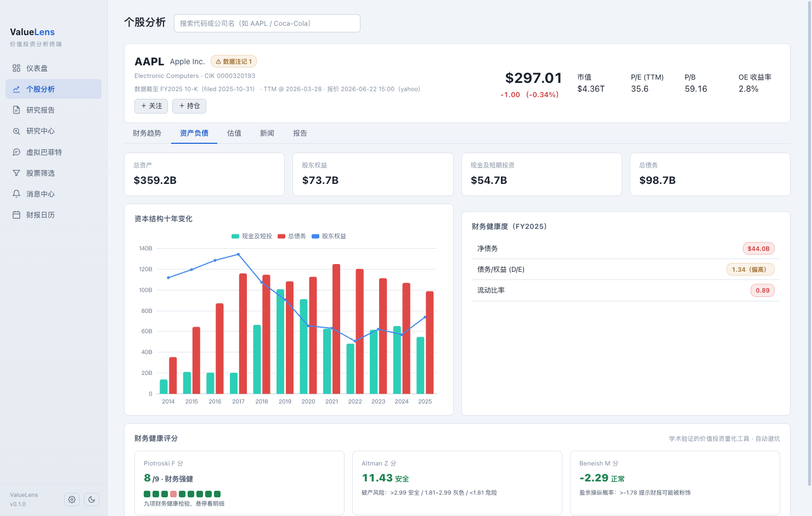Screen dimensions: 812x516
Task: Click the Beneish M score -2.29 正常
Action: (x=602, y=478)
